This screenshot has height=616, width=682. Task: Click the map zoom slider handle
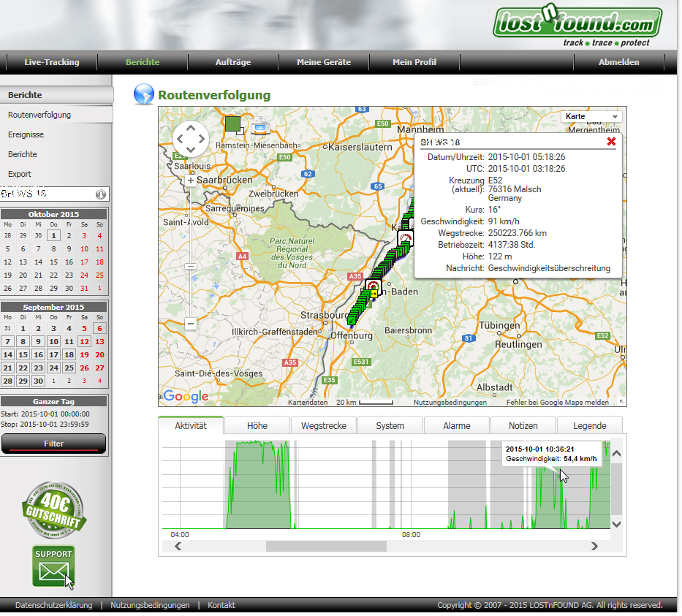click(191, 267)
